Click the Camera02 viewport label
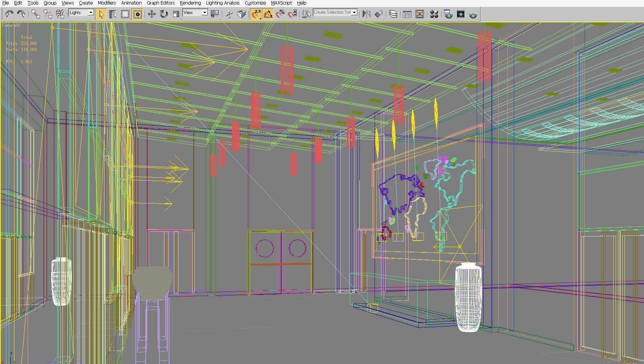 point(11,25)
